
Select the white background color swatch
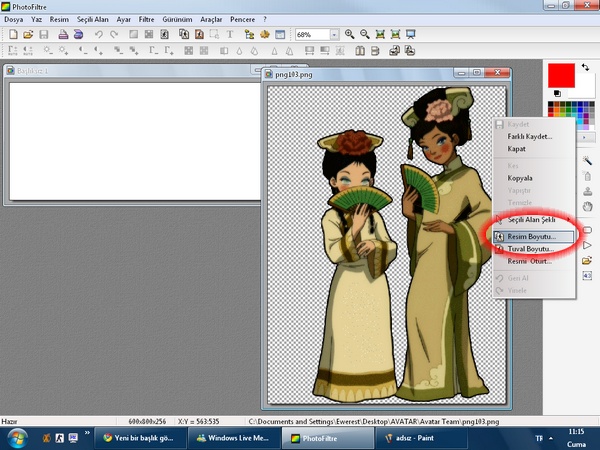click(x=586, y=87)
